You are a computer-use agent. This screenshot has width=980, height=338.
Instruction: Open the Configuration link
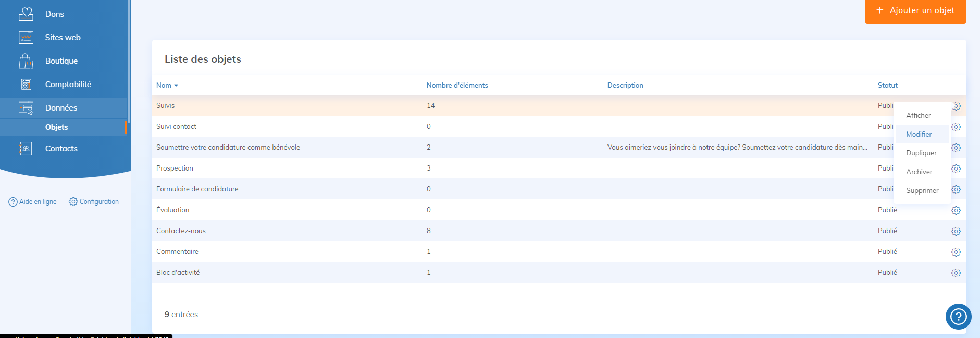[x=94, y=202]
